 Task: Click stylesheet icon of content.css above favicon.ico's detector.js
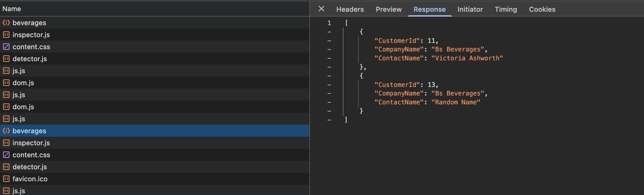(6, 155)
